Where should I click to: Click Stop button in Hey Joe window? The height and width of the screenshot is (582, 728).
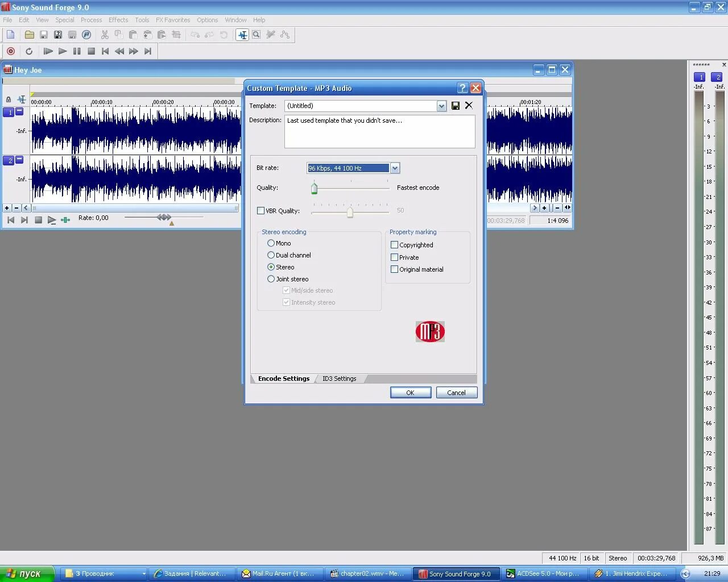(38, 220)
